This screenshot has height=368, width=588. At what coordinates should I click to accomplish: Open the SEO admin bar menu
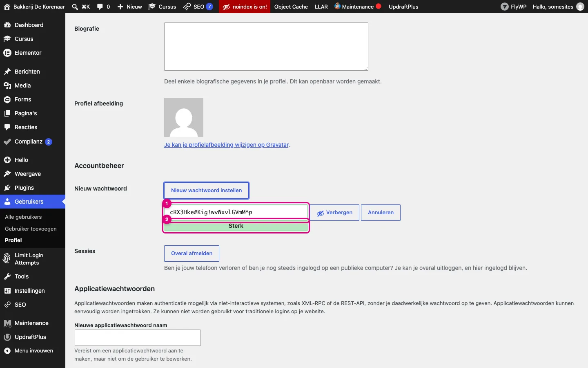[198, 7]
